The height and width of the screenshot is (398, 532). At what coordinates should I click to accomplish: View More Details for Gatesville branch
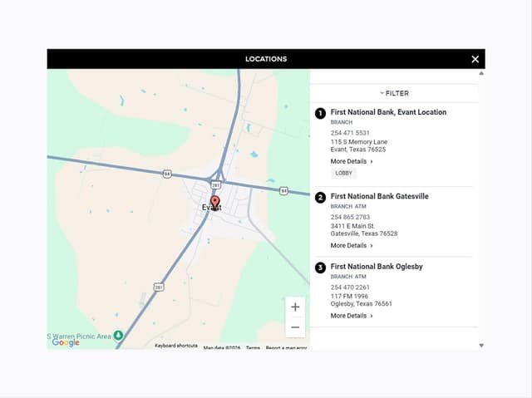pyautogui.click(x=352, y=245)
